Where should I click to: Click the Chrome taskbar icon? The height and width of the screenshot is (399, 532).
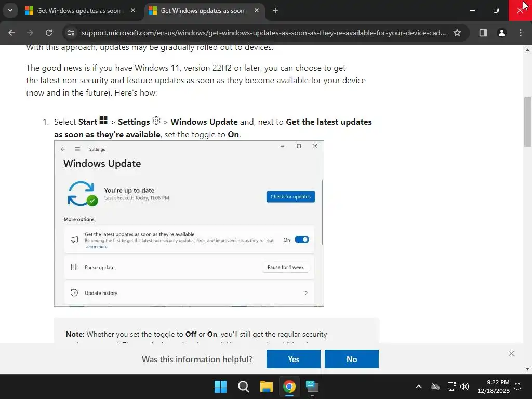point(289,387)
